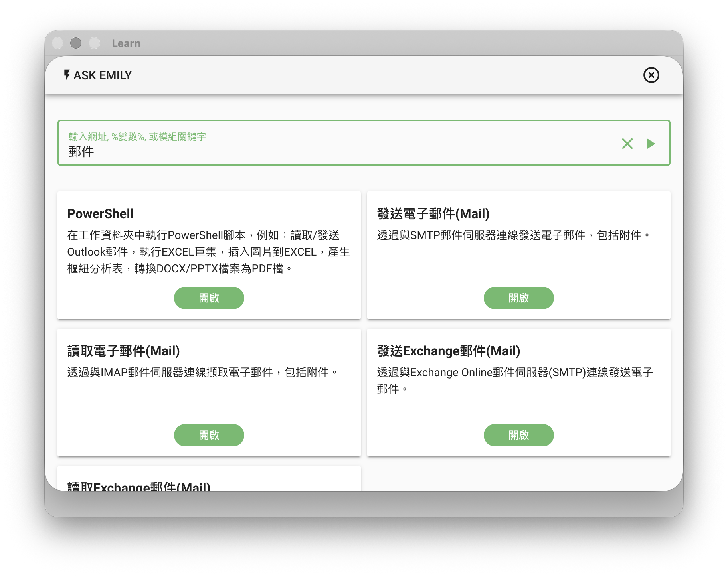Click the partially visible 讀取Exchange郵件(Mail) card

click(x=139, y=486)
